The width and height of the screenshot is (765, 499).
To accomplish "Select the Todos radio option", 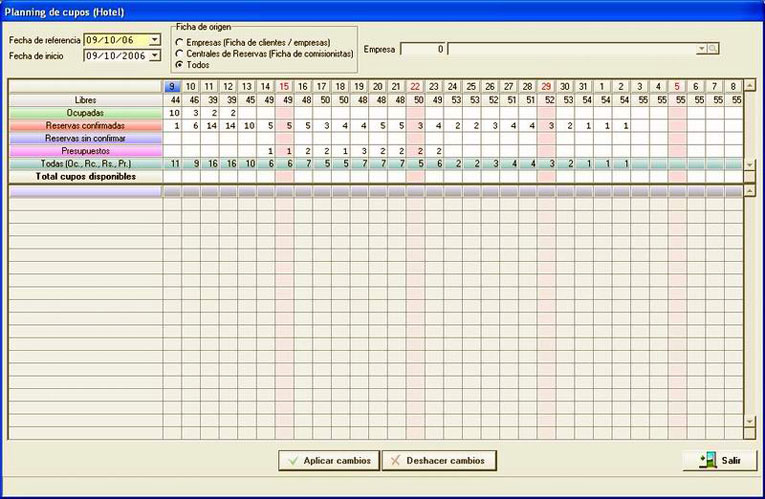I will coord(180,64).
